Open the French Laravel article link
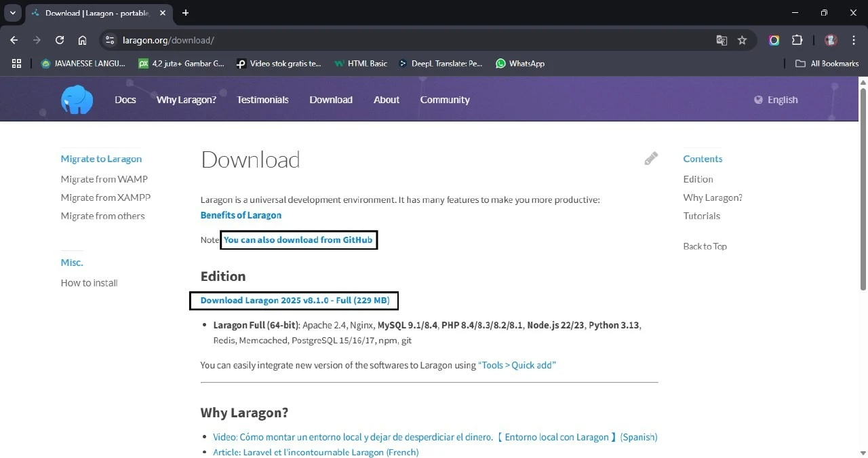The height and width of the screenshot is (458, 868). [315, 452]
